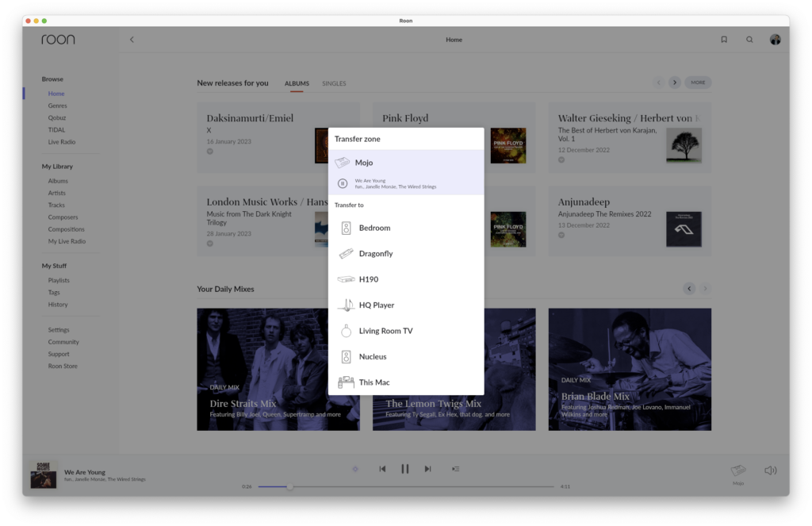The height and width of the screenshot is (526, 812).
Task: Click the Nucleus speaker icon
Action: pyautogui.click(x=346, y=356)
